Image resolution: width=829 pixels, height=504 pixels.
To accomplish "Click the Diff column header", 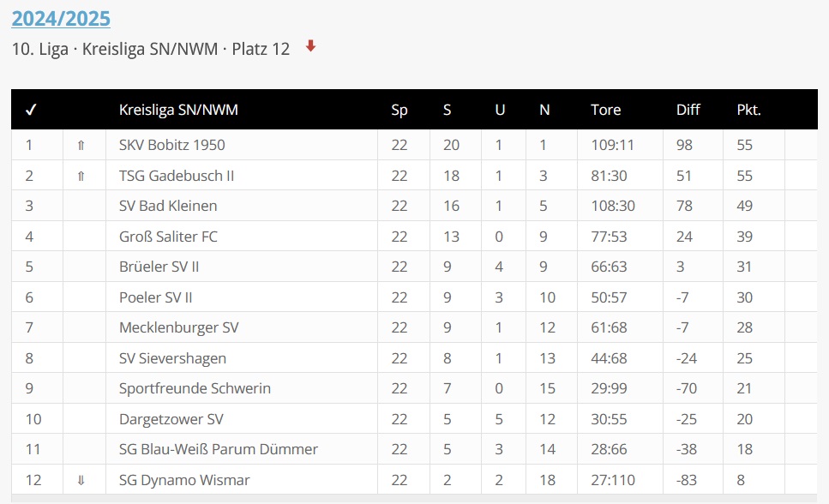I will tap(688, 110).
